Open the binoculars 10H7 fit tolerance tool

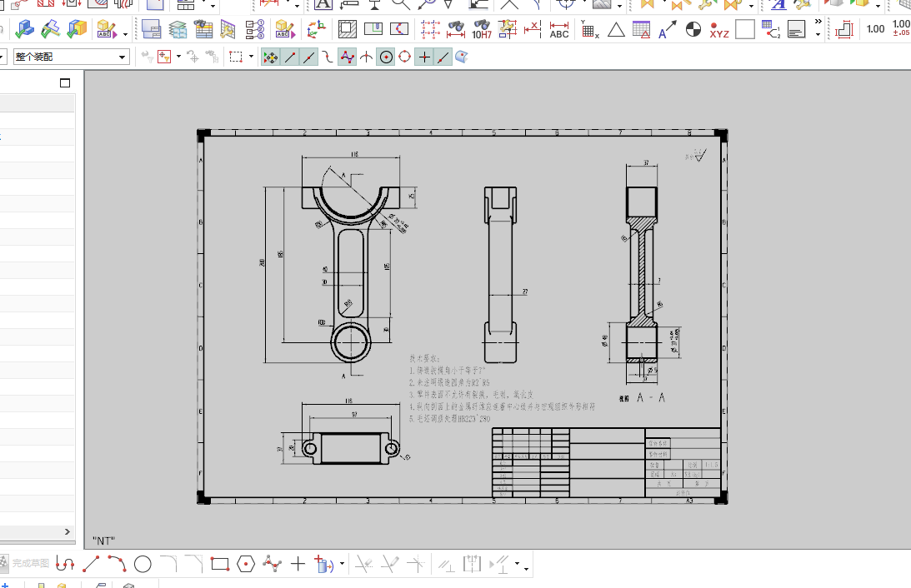(482, 29)
